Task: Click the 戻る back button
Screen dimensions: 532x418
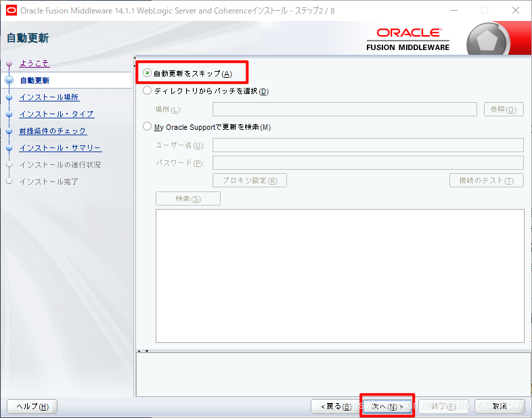Action: click(x=336, y=406)
